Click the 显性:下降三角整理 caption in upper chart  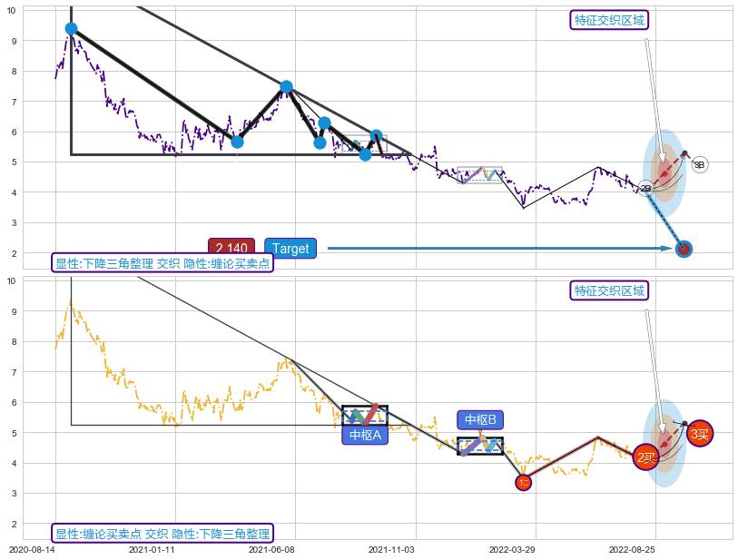(x=162, y=263)
